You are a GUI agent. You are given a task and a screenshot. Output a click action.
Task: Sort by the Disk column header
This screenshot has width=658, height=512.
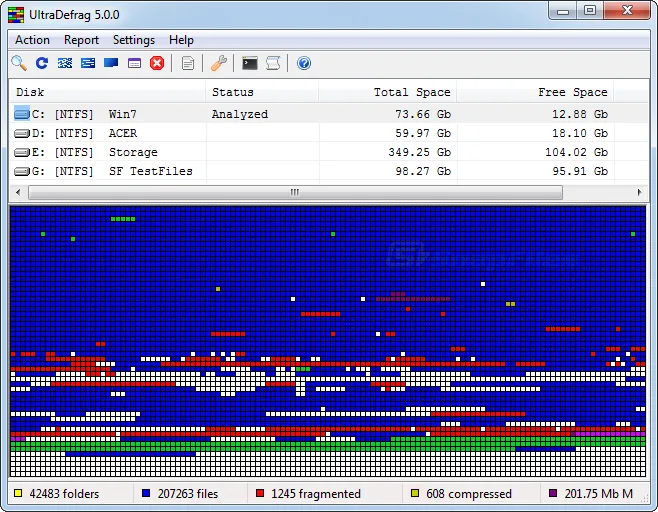[107, 92]
